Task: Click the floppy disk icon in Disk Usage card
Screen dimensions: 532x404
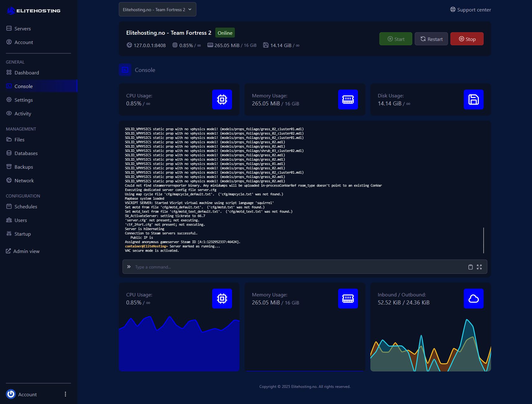Action: point(473,100)
